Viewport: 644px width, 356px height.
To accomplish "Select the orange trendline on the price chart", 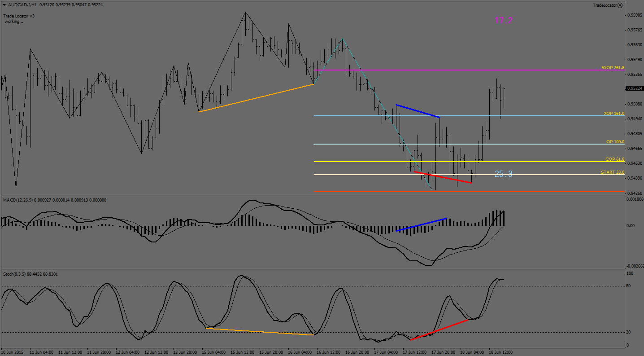I will (x=256, y=98).
